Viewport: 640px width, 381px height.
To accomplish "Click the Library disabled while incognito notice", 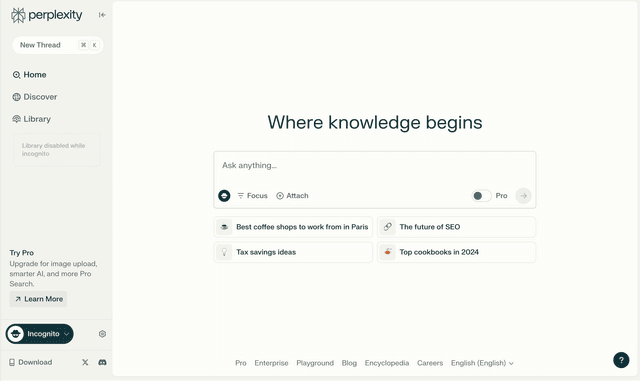I will point(57,149).
